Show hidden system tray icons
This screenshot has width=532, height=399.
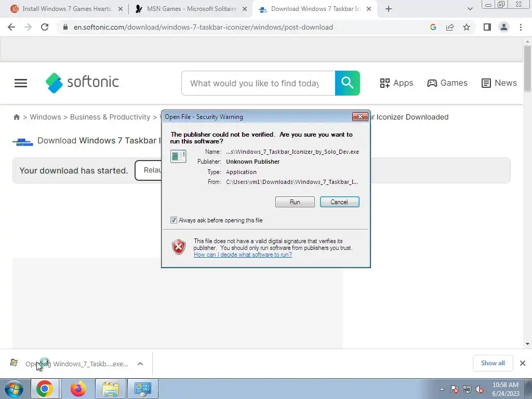(442, 390)
